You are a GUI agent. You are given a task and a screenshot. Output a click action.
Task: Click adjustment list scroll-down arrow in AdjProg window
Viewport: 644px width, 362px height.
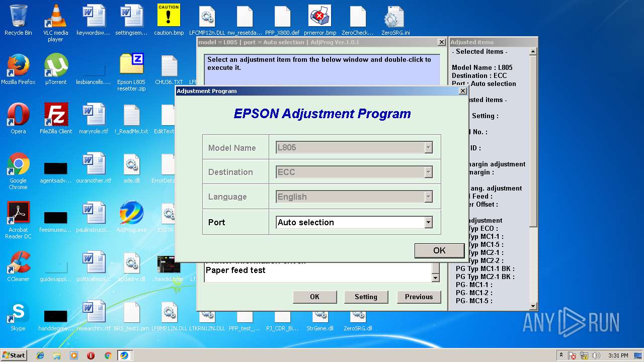pyautogui.click(x=436, y=278)
